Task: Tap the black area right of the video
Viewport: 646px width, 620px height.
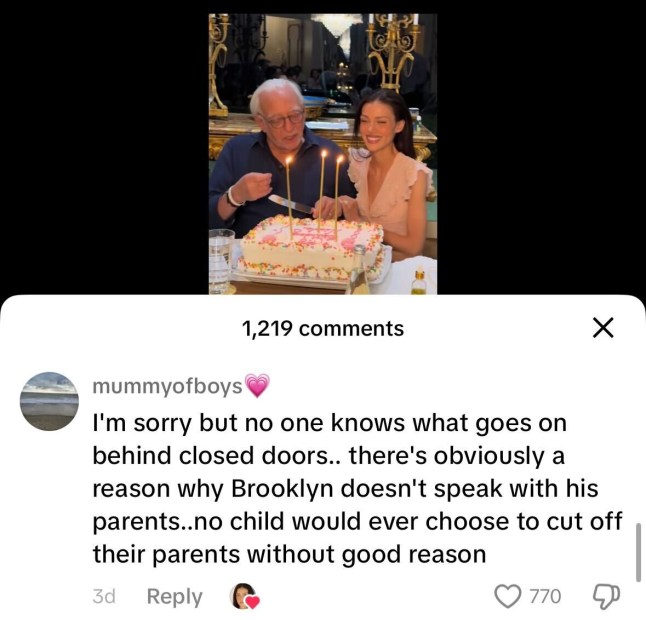Action: (x=541, y=147)
